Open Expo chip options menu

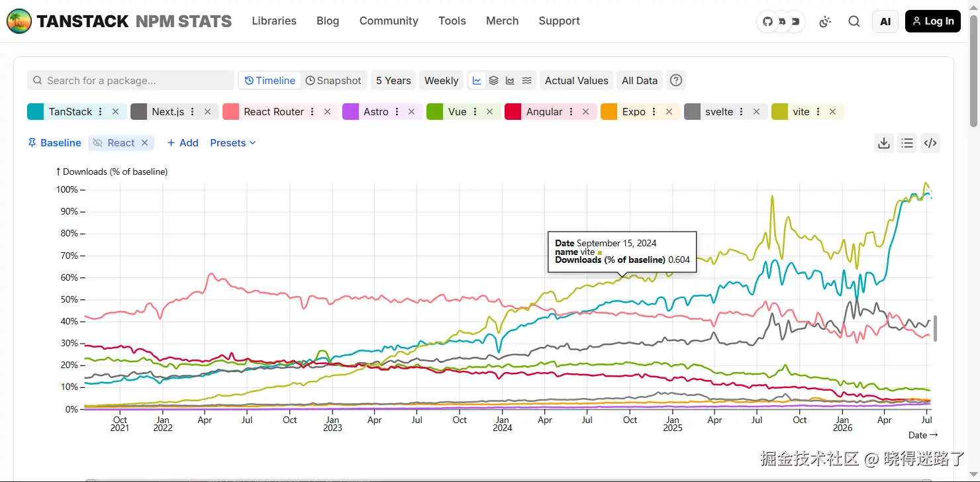click(654, 112)
